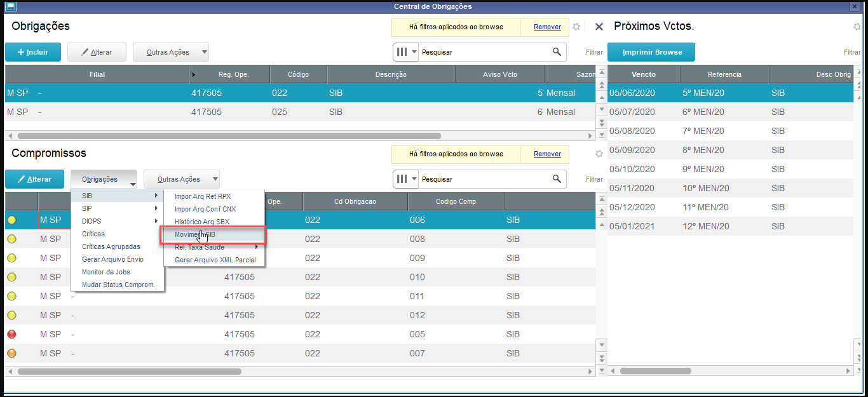Viewport: 868px width, 397px height.
Task: Click the column selector icon in Obrigações search
Action: click(405, 52)
